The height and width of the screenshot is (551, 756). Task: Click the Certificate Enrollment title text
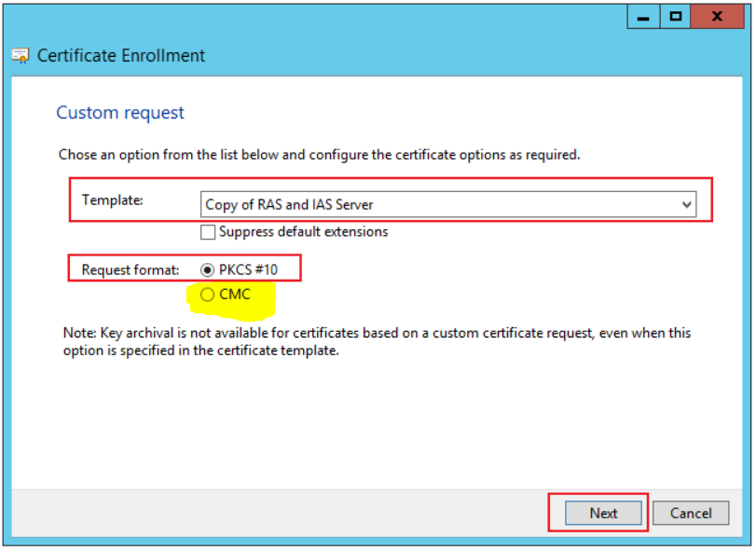pos(121,56)
